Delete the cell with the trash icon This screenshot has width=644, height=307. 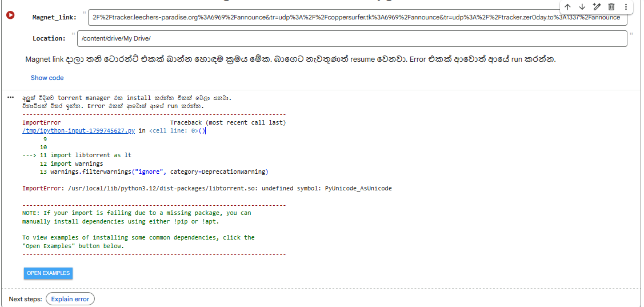point(611,7)
